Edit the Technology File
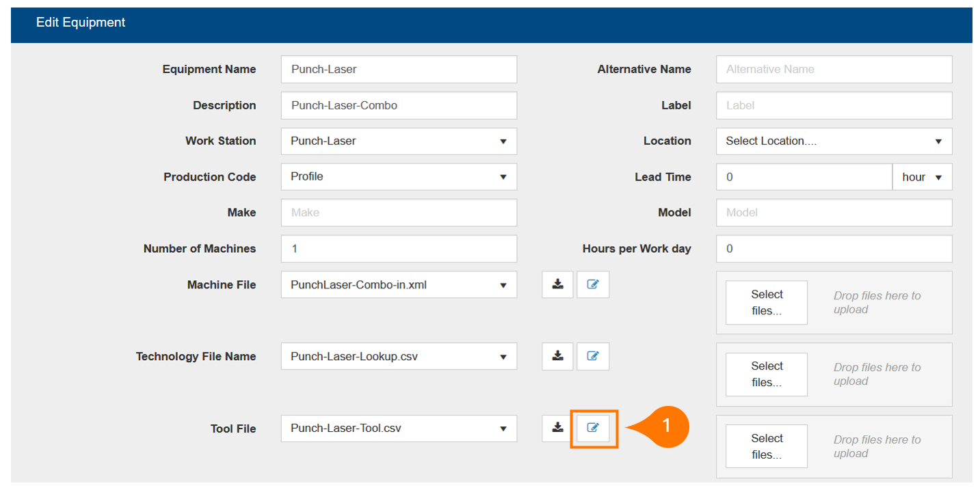 (593, 356)
